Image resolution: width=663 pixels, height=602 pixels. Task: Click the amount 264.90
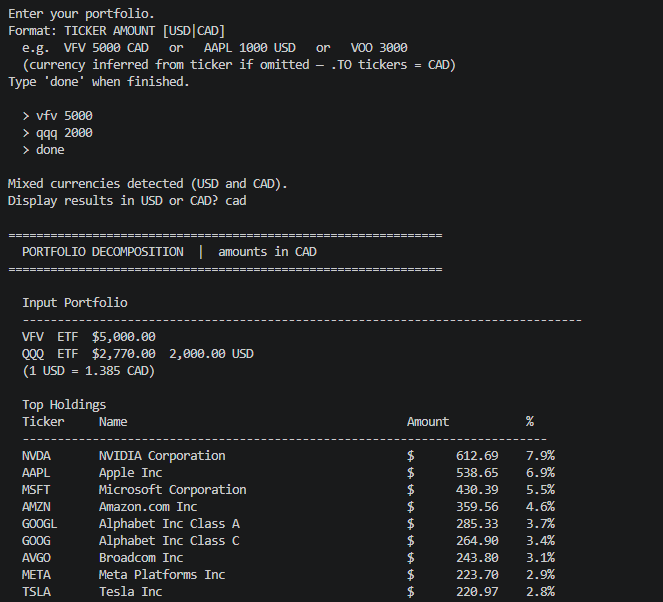(477, 541)
